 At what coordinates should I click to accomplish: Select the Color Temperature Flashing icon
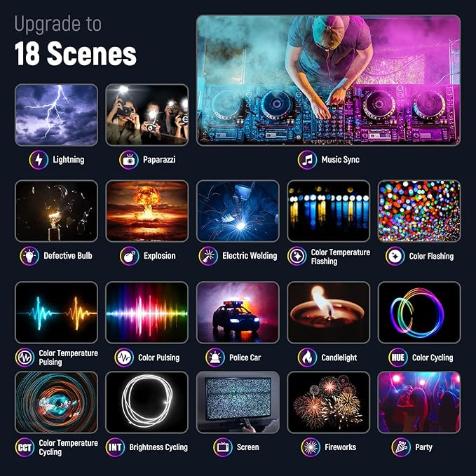point(297,256)
